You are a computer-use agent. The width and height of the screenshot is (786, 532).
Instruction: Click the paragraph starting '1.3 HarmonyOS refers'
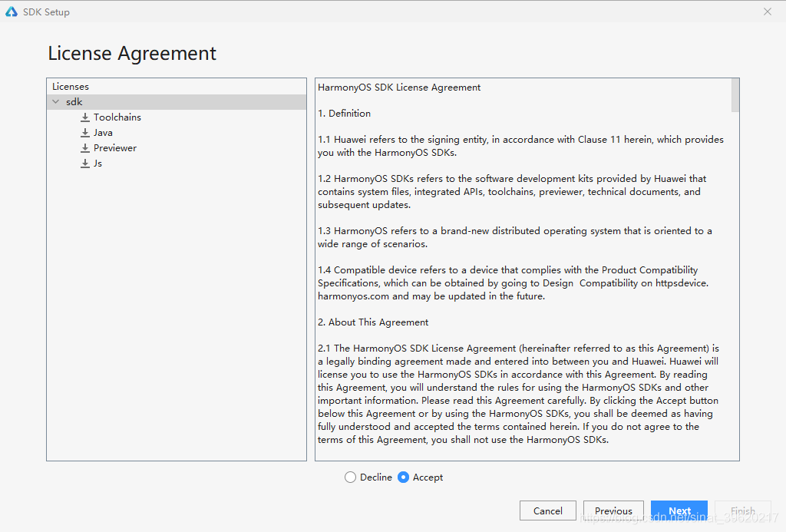click(515, 237)
